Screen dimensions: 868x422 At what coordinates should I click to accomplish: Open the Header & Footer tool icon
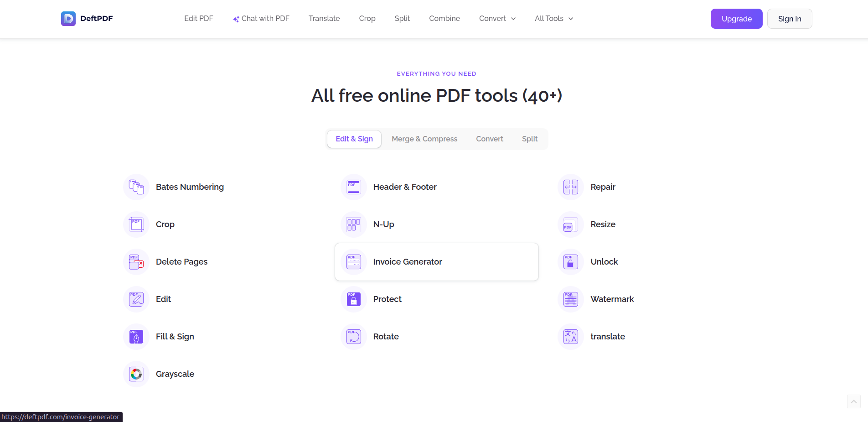point(353,187)
